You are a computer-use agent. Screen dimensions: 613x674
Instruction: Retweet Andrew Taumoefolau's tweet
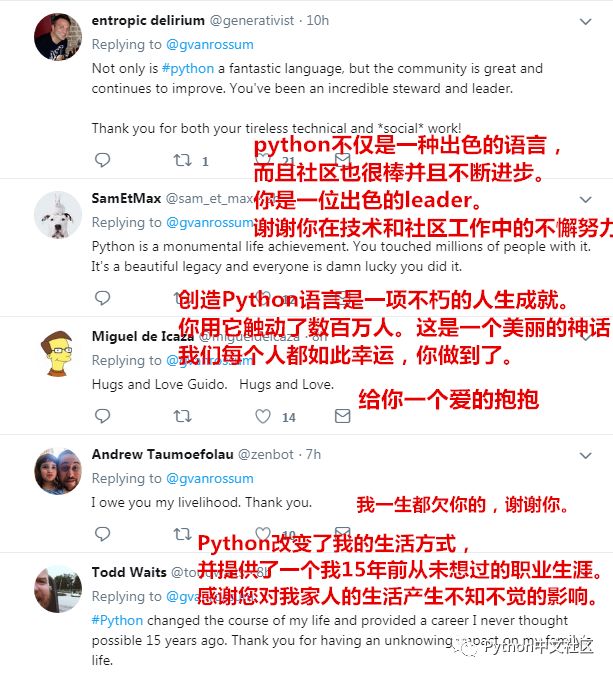click(182, 534)
